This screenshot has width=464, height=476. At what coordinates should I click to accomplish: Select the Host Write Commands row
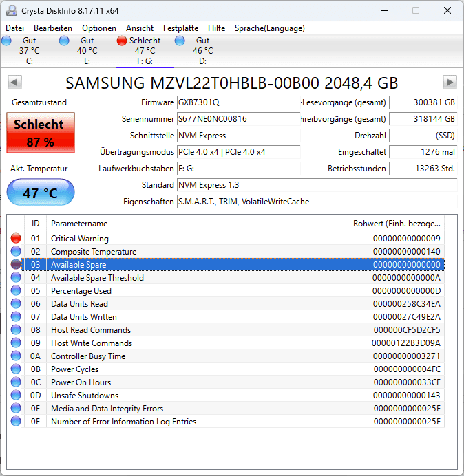pyautogui.click(x=226, y=343)
